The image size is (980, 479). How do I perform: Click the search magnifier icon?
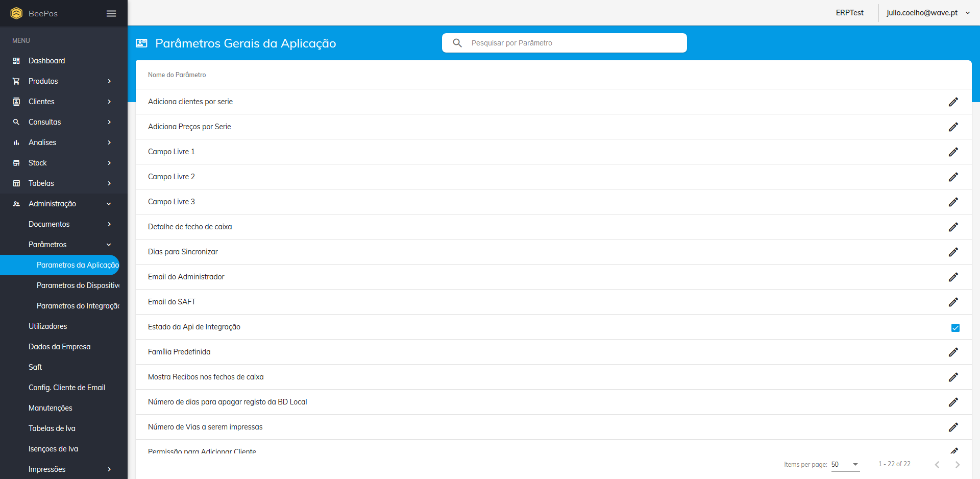pyautogui.click(x=457, y=43)
